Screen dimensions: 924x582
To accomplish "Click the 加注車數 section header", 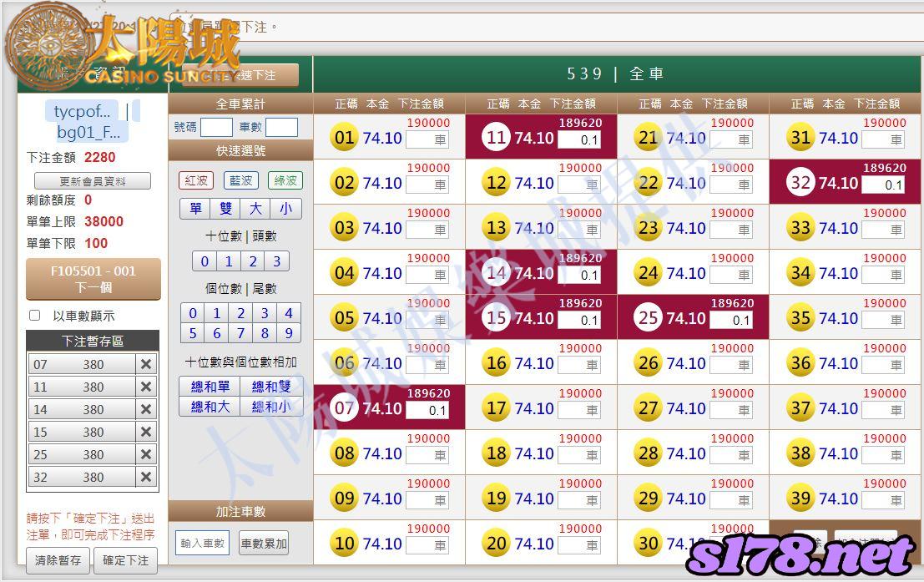I will coord(240,512).
